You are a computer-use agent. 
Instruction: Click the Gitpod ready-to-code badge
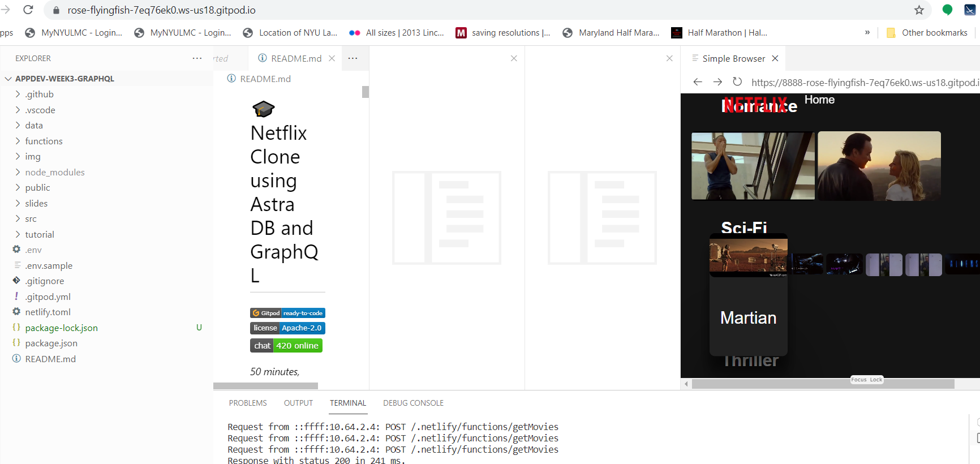[x=287, y=313]
